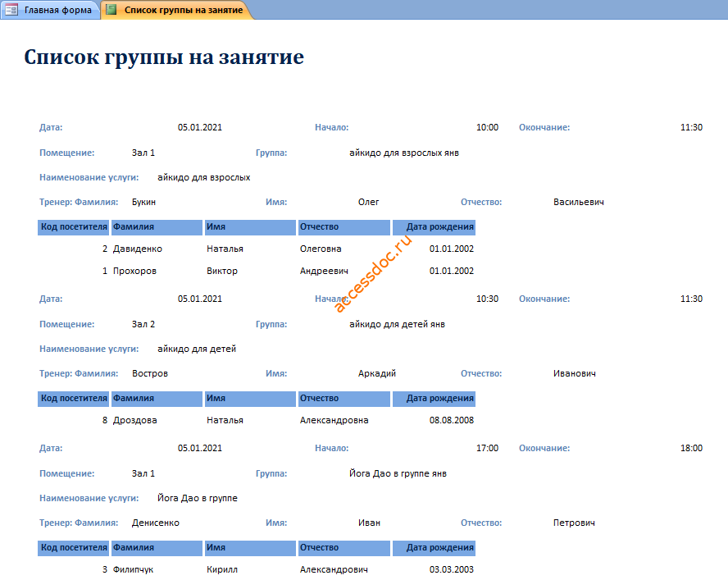Click patronymic Александрович

tap(334, 570)
